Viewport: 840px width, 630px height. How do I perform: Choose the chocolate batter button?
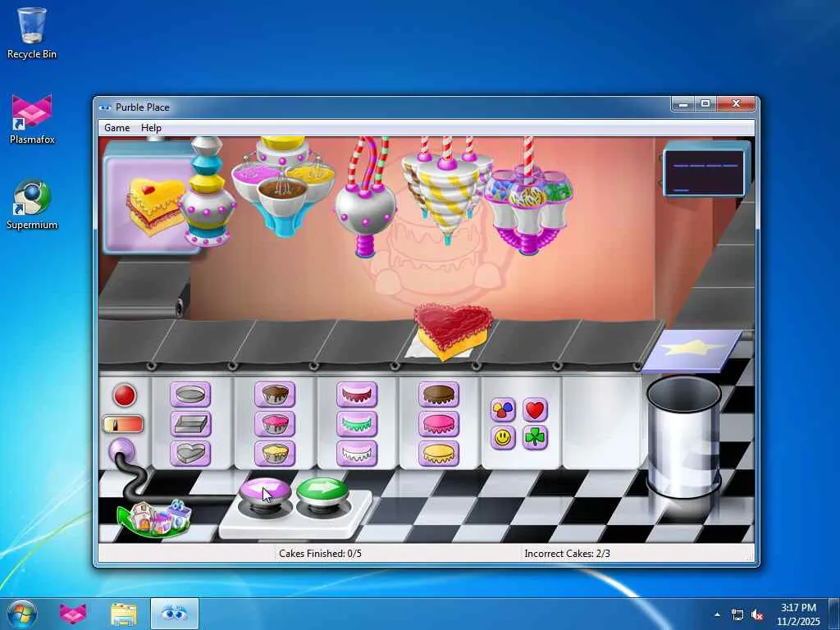click(x=275, y=395)
